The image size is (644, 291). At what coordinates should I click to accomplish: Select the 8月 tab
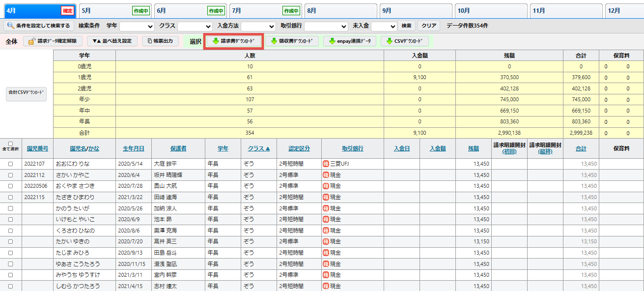pos(340,11)
